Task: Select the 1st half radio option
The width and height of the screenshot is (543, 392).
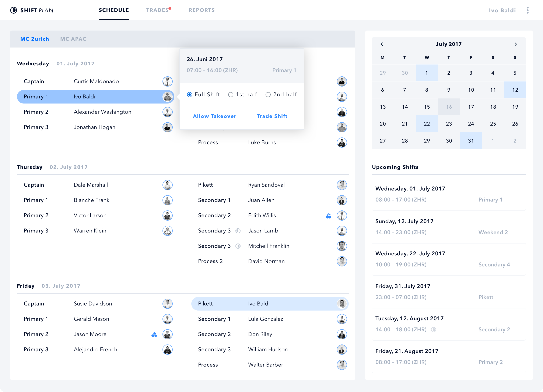Action: (231, 95)
